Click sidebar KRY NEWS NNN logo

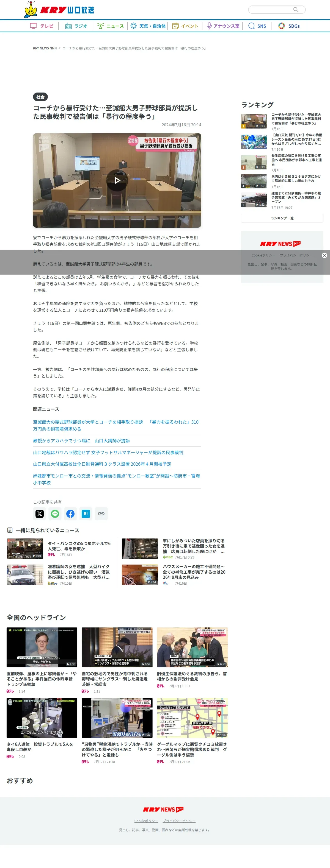280,244
